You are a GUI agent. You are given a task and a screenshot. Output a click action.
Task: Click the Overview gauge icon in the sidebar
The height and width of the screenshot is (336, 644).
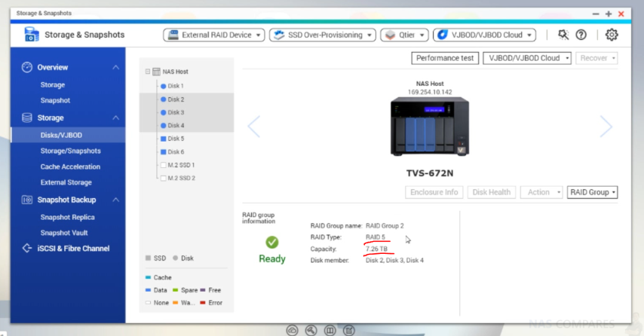[27, 67]
